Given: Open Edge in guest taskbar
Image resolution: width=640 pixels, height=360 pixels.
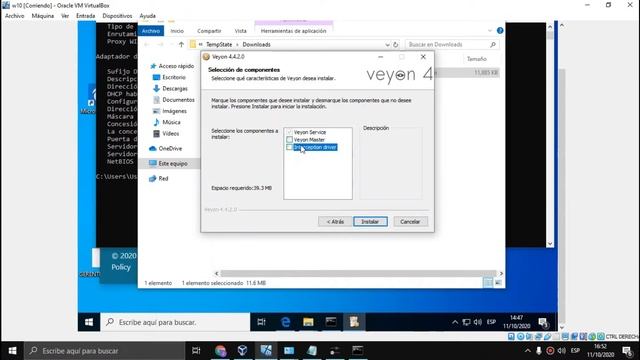Looking at the screenshot, I should pos(285,322).
